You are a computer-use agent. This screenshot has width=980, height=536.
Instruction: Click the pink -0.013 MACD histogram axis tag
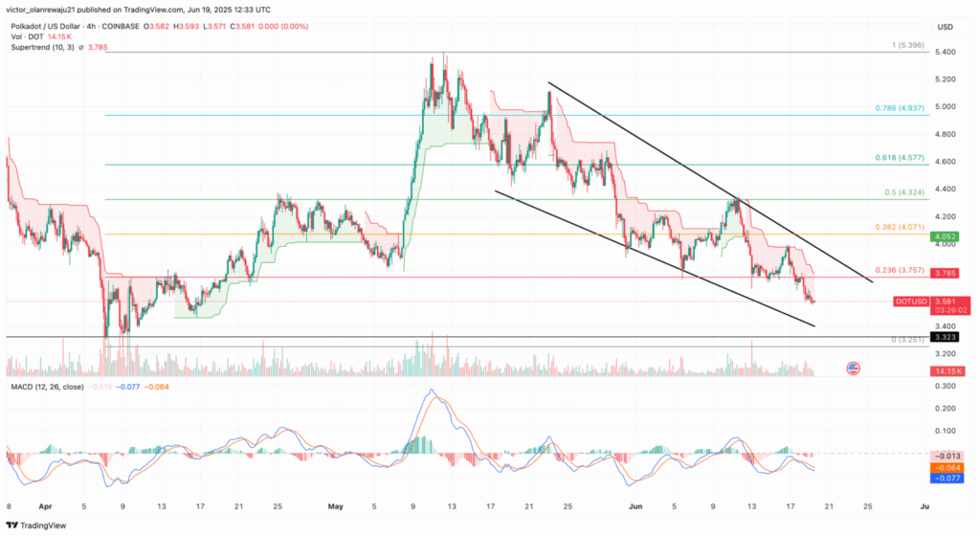(x=947, y=456)
